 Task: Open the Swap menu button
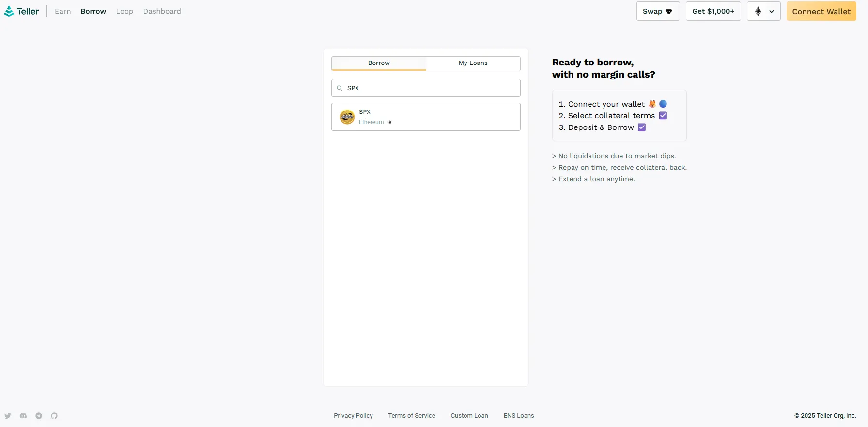pyautogui.click(x=658, y=11)
